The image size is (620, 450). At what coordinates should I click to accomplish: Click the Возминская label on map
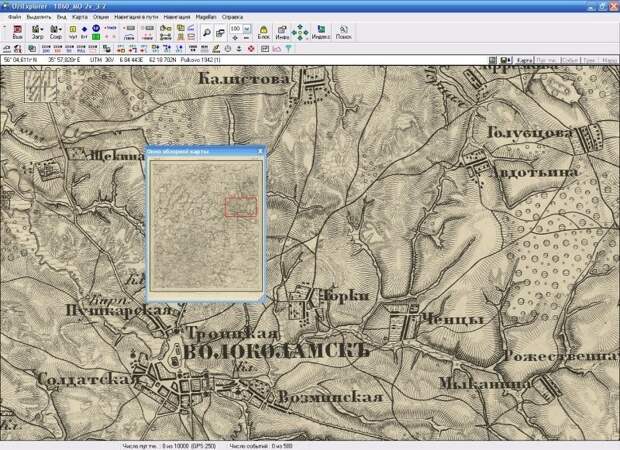click(x=331, y=396)
